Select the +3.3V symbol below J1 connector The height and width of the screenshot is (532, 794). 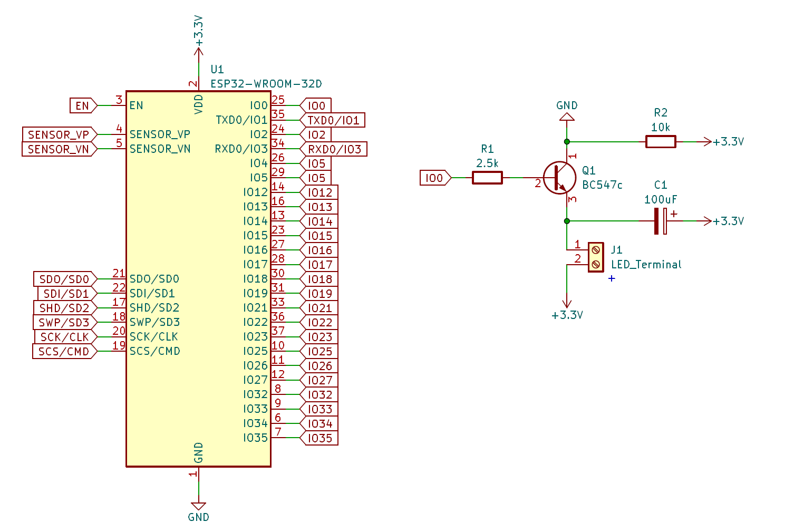tap(567, 304)
